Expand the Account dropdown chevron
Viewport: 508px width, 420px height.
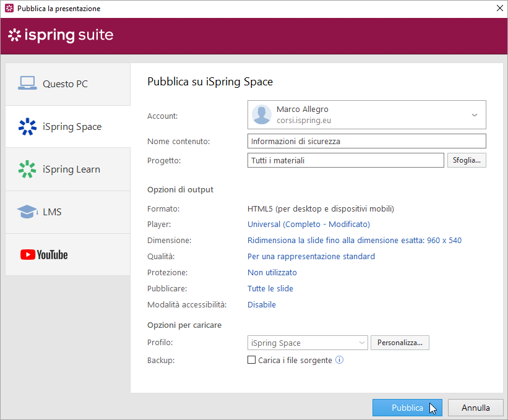click(x=475, y=115)
